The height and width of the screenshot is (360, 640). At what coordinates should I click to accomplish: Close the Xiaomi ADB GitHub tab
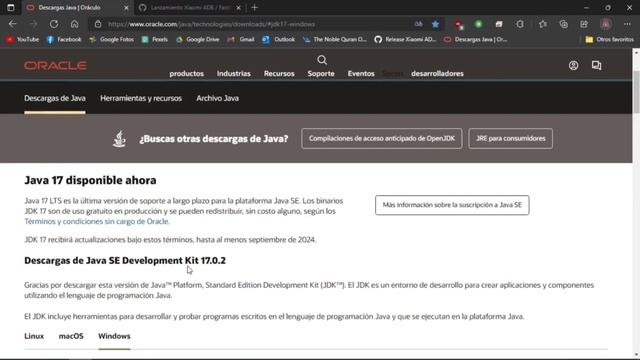click(x=239, y=8)
